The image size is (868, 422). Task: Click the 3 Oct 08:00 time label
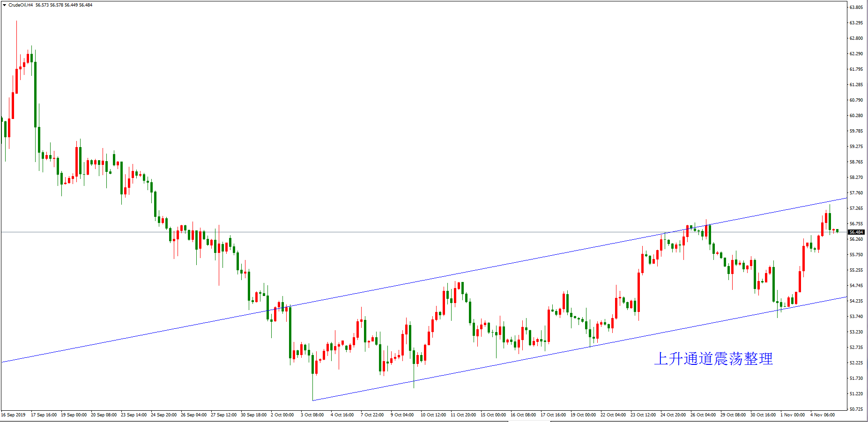point(312,415)
